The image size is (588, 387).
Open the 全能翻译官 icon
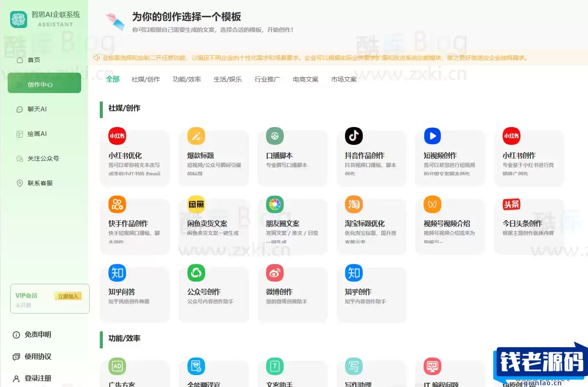[x=196, y=366]
